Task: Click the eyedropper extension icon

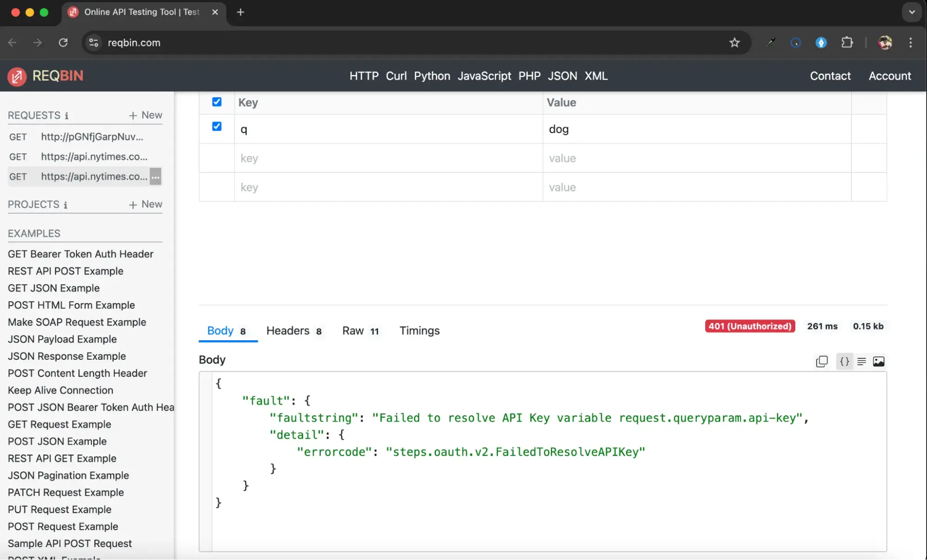Action: pos(771,43)
